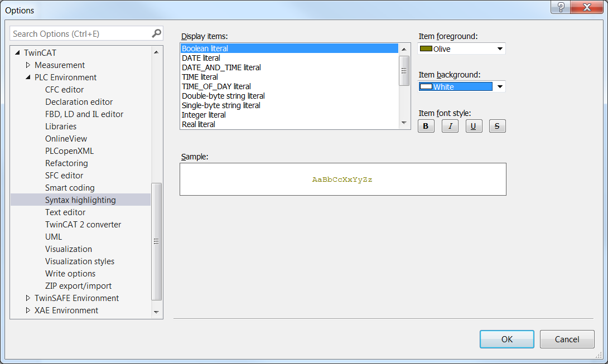This screenshot has width=608, height=364.
Task: Open Visualization styles options
Action: pos(80,261)
